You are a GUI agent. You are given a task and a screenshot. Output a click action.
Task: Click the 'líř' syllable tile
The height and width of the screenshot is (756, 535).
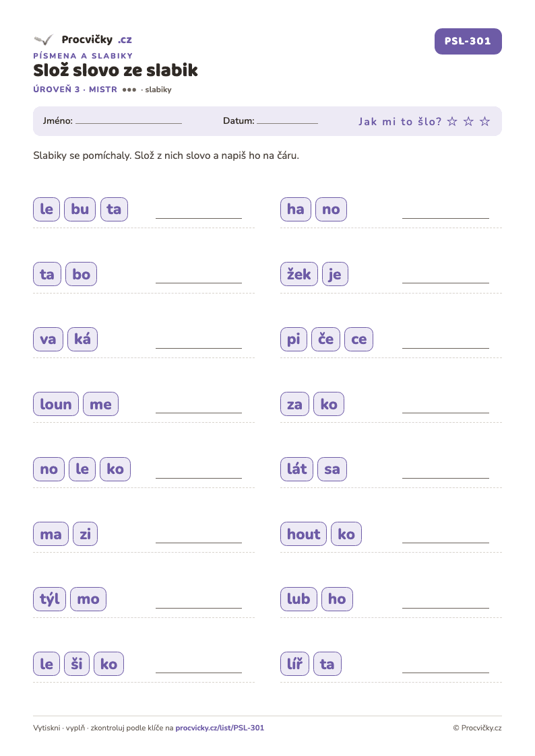(x=294, y=664)
